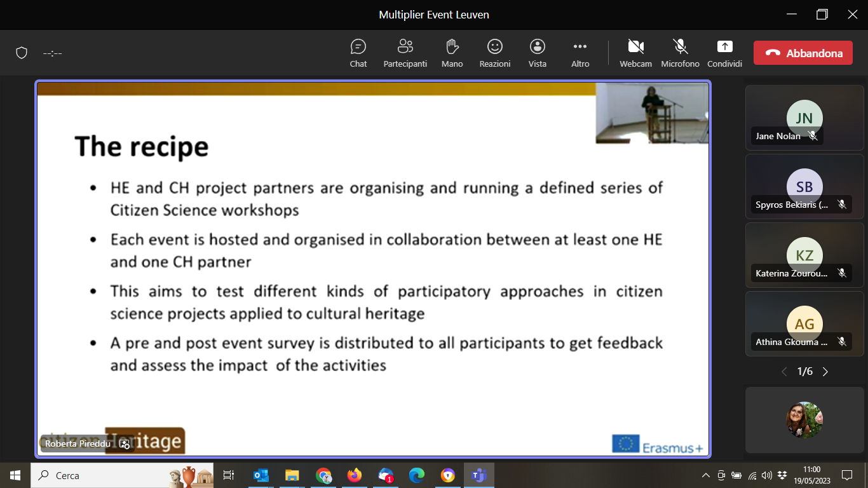Screen dimensions: 868x488
Task: Click the Microsoft Teams taskbar icon
Action: (479, 475)
